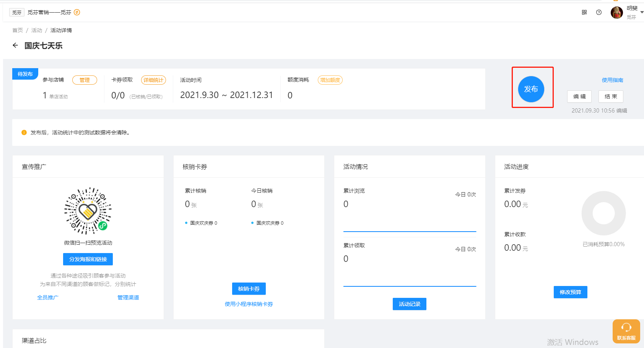This screenshot has height=348, width=644.
Task: Open 详细统计 for coupon claims
Action: pos(153,80)
